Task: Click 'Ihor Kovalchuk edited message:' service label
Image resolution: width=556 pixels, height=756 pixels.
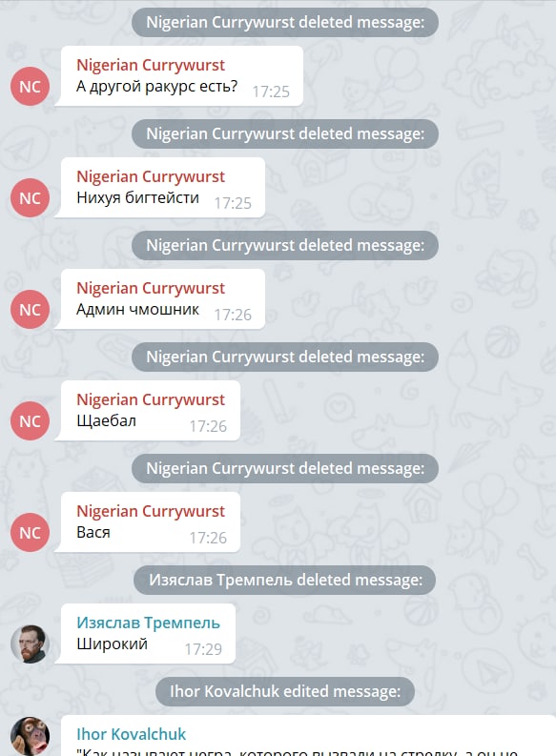Action: (x=285, y=691)
